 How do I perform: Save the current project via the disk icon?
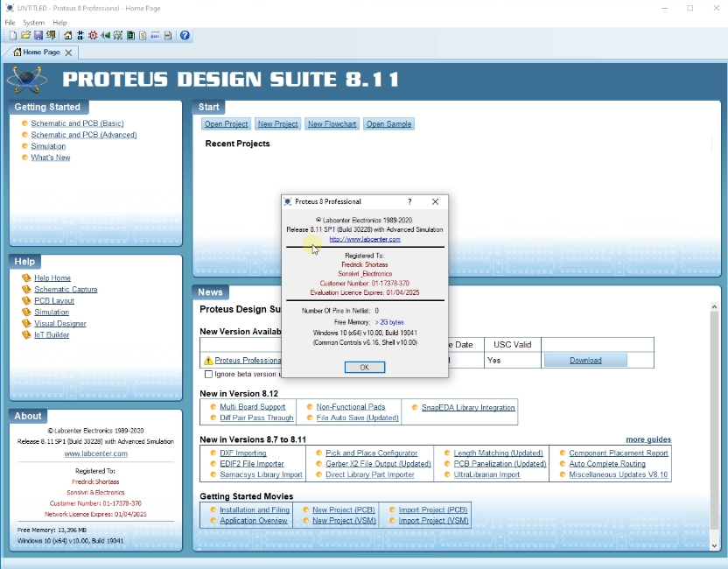point(38,36)
